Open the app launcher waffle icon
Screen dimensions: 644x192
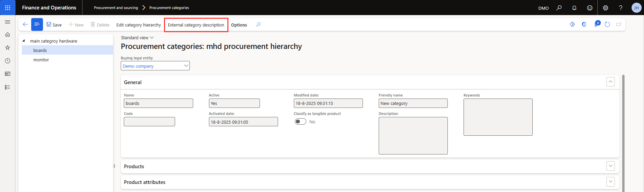coord(7,8)
